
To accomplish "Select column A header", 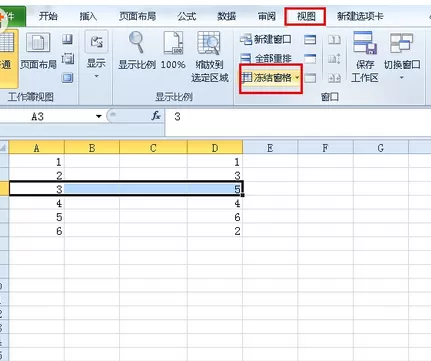I will pyautogui.click(x=36, y=148).
